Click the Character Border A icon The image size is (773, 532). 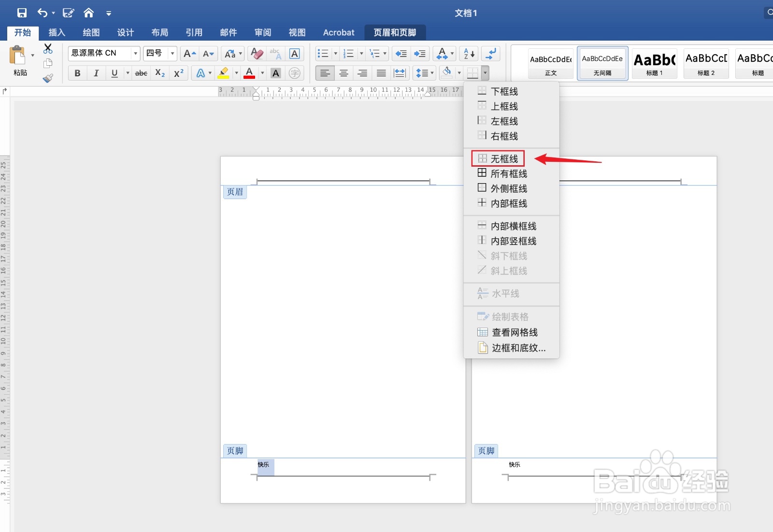pyautogui.click(x=295, y=54)
